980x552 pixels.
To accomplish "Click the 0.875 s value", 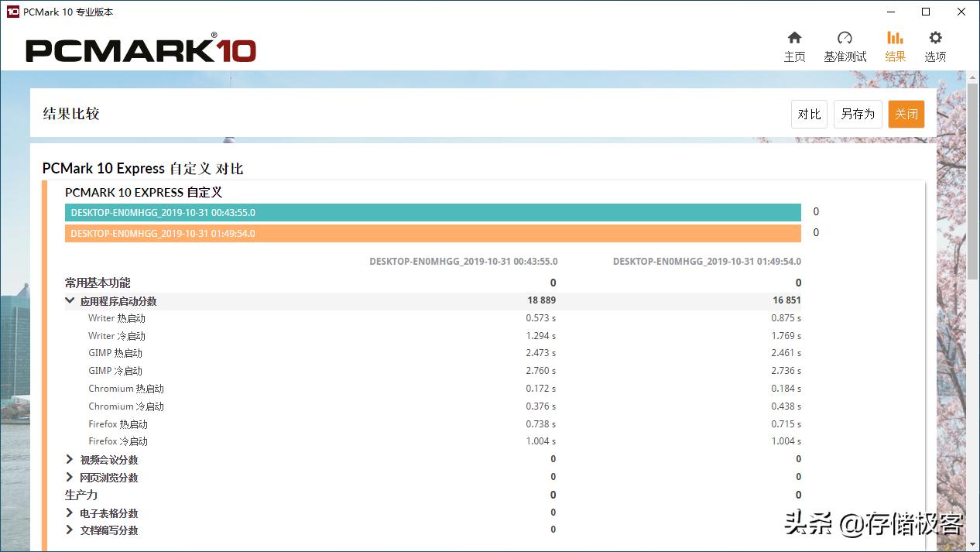I will [786, 318].
